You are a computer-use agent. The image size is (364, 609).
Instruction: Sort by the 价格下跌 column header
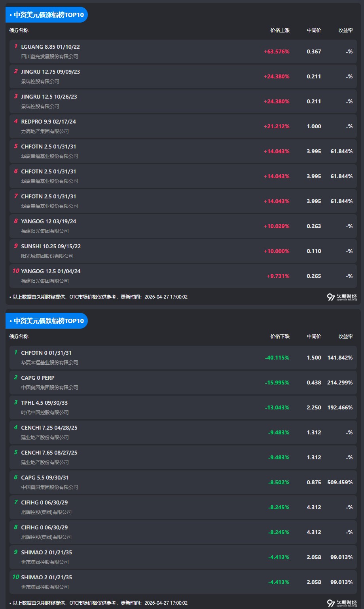(x=280, y=337)
